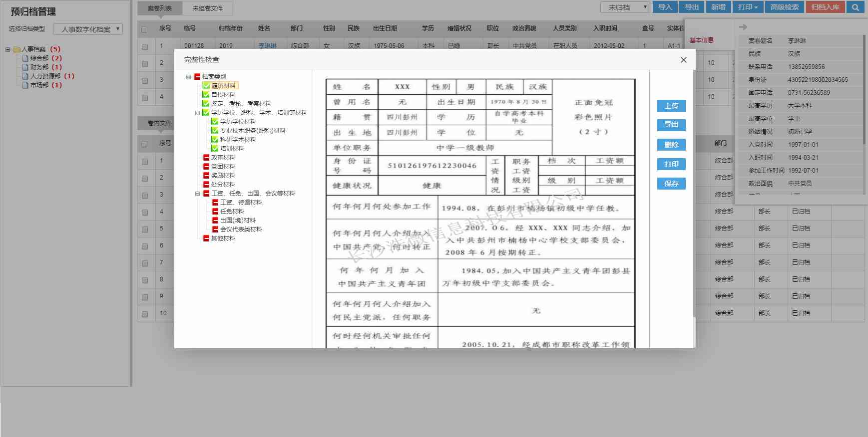Click the 身份证 value 430522198002034565
Viewport: 868px width, 437px height.
coord(818,80)
